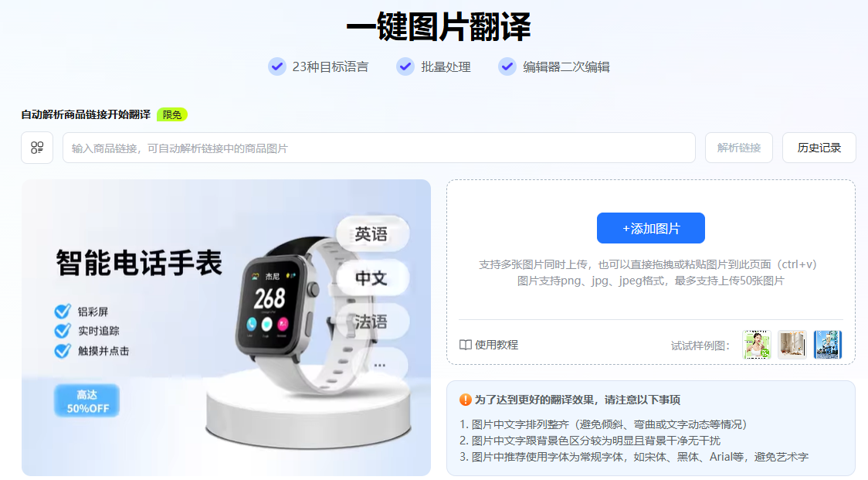The width and height of the screenshot is (868, 480).
Task: Click the orange exclamation warning icon
Action: pyautogui.click(x=466, y=400)
